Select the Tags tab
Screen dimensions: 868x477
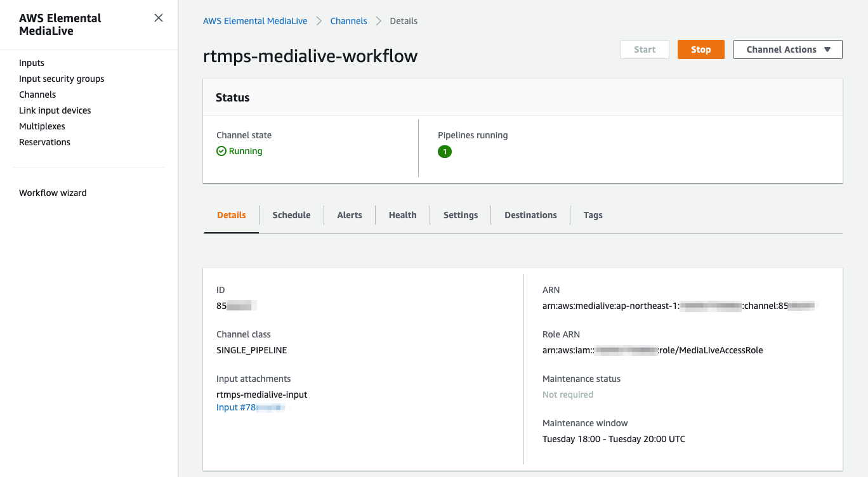[593, 215]
